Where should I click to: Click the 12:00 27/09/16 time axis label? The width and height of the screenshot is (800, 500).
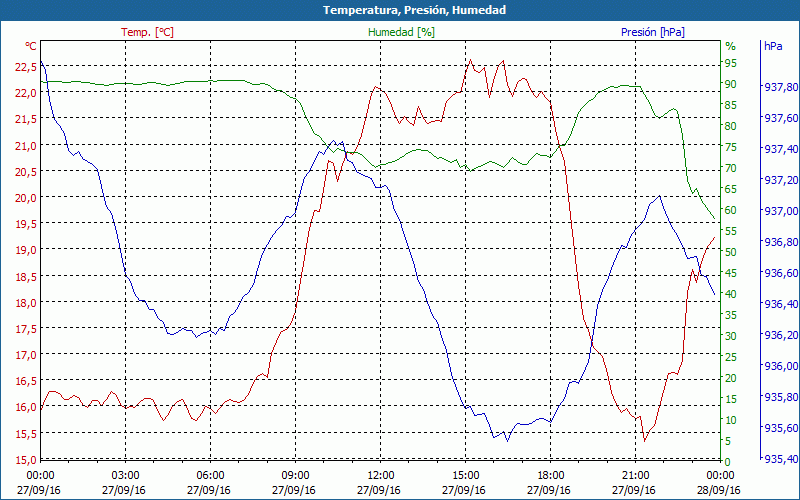point(380,484)
